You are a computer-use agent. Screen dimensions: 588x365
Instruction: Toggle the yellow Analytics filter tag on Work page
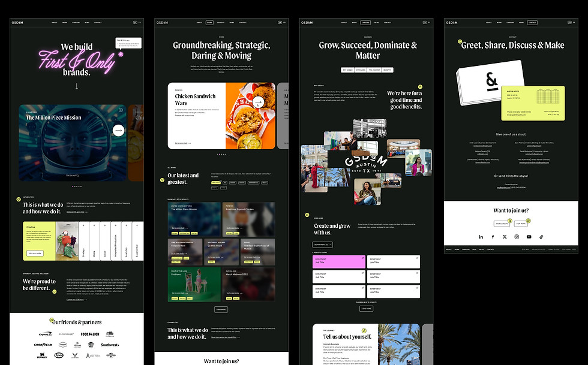(215, 183)
